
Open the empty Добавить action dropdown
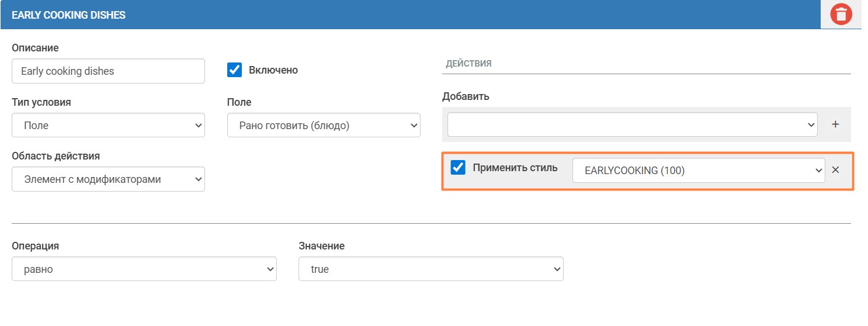(x=632, y=124)
